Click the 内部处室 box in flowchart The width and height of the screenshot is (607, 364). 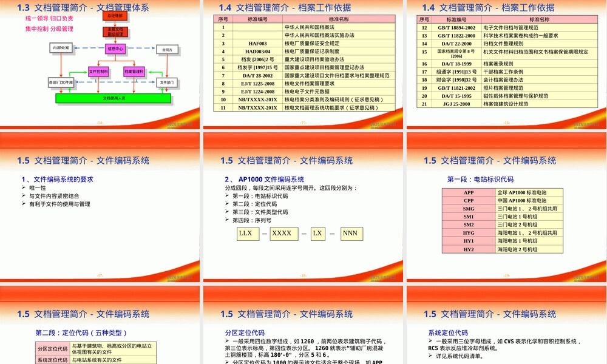(61, 48)
